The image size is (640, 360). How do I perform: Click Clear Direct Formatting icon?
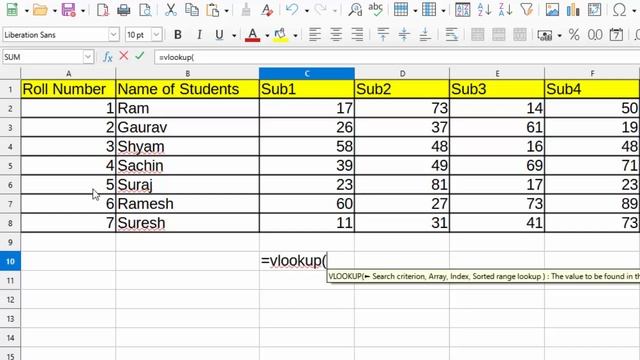click(267, 9)
